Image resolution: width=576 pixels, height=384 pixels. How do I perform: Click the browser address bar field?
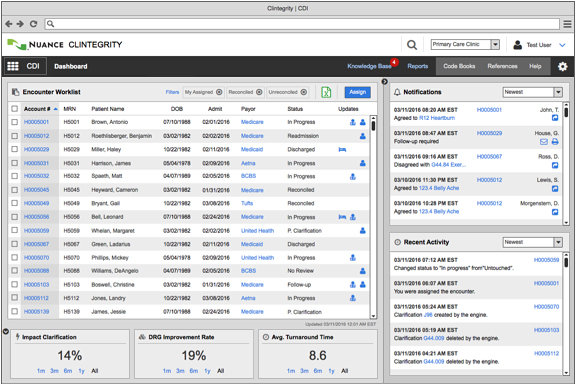[302, 24]
